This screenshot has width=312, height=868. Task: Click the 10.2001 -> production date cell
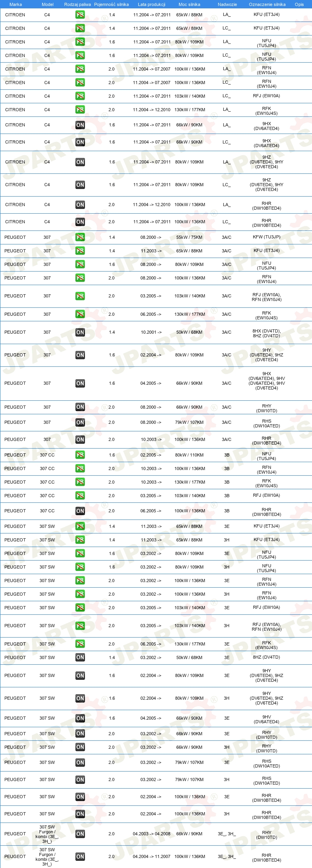click(x=151, y=332)
